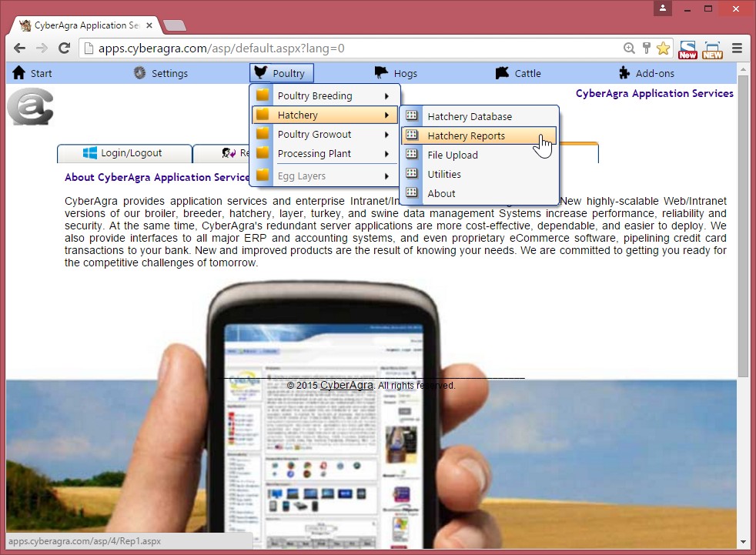Open the Start menu label
The height and width of the screenshot is (555, 756).
tap(41, 73)
